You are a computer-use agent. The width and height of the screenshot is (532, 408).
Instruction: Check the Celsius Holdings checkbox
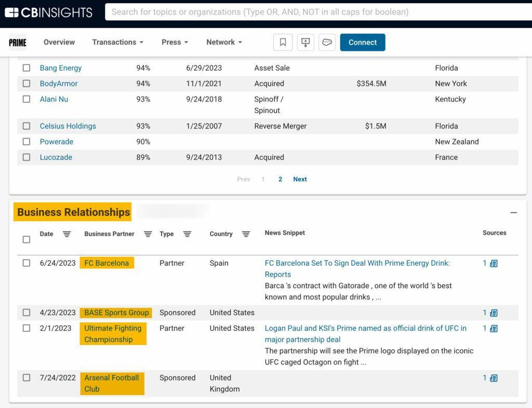[26, 126]
